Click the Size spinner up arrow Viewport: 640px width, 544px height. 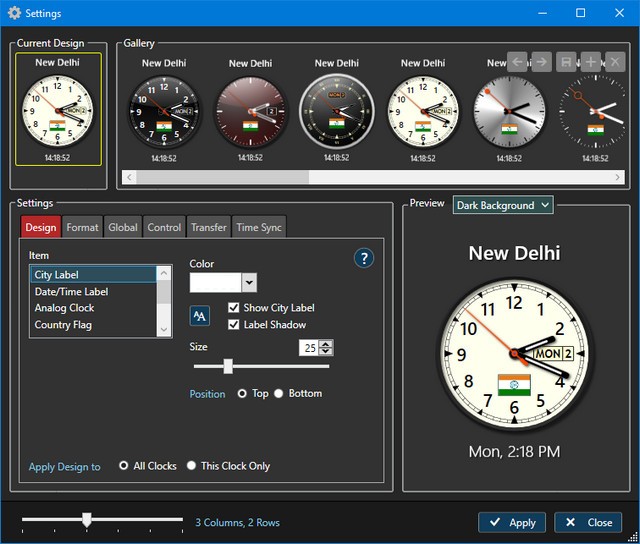(326, 343)
